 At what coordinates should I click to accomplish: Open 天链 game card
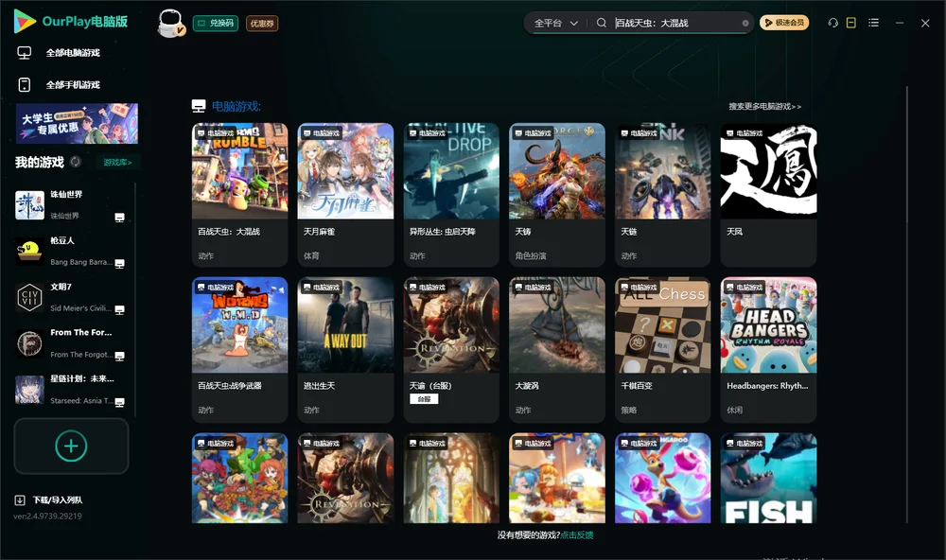pyautogui.click(x=662, y=194)
